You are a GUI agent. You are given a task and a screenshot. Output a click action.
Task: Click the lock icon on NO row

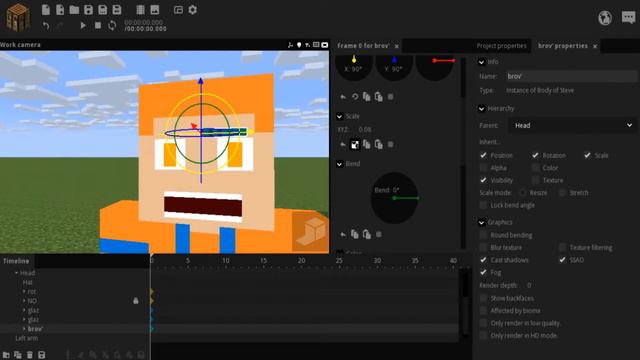136,301
